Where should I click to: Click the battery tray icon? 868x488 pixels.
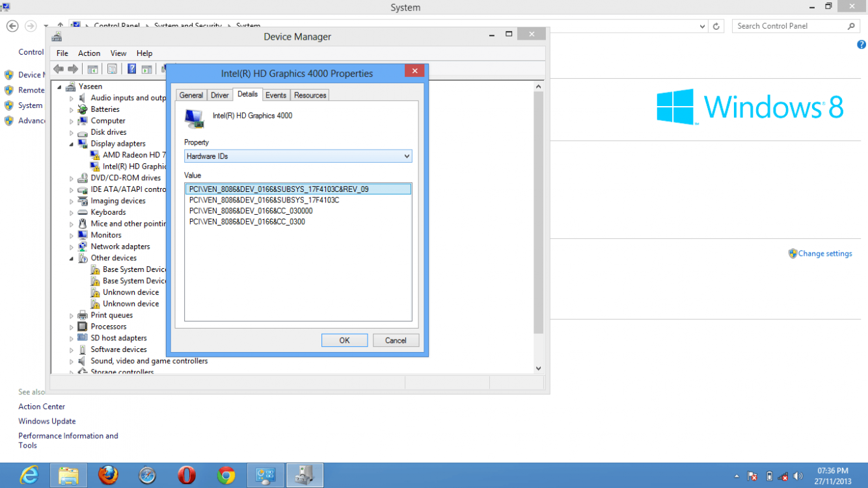click(769, 476)
